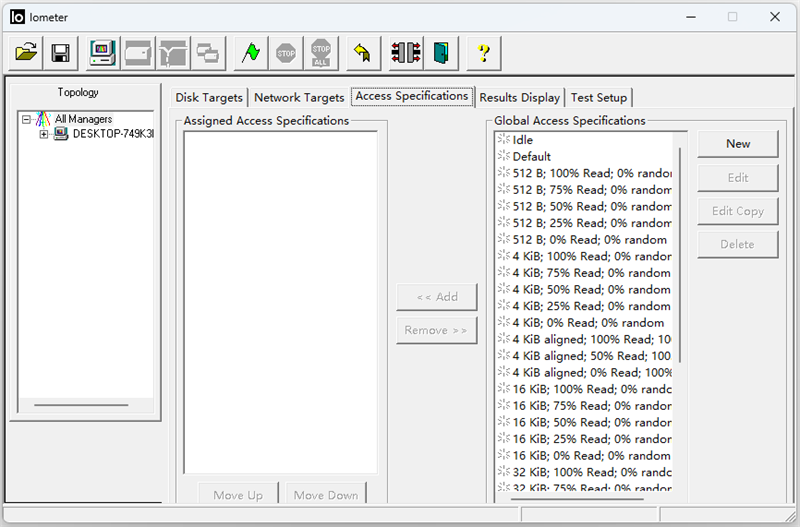The height and width of the screenshot is (527, 800).
Task: Select 16 KiB; 100% Read specification
Action: 584,389
